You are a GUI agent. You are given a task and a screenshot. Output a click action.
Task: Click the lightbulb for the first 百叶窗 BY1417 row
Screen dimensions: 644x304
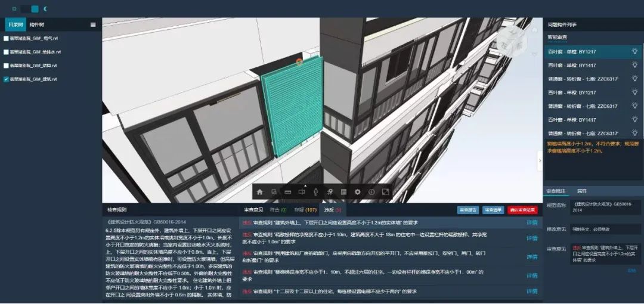pyautogui.click(x=634, y=66)
